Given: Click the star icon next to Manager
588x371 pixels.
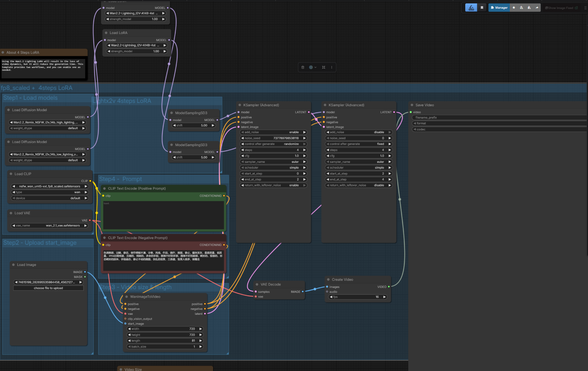Looking at the screenshot, I should coord(514,8).
